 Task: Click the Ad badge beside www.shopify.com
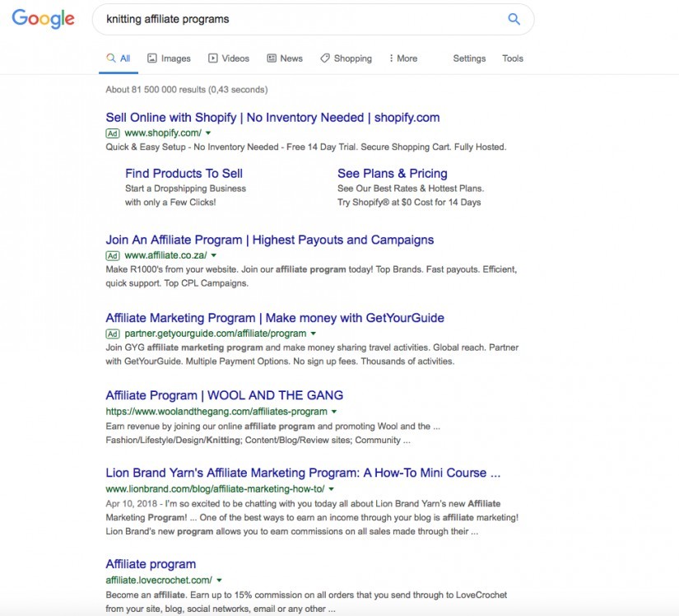[x=113, y=133]
